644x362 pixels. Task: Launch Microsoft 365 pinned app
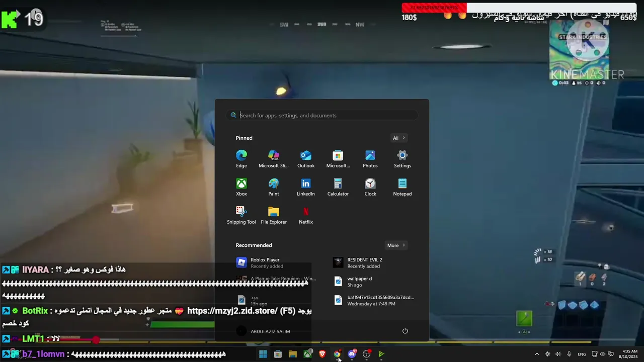274,159
